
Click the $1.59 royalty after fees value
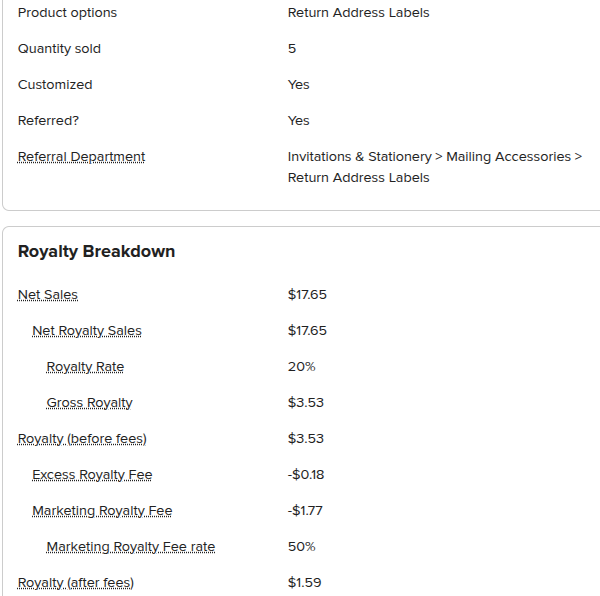(304, 583)
